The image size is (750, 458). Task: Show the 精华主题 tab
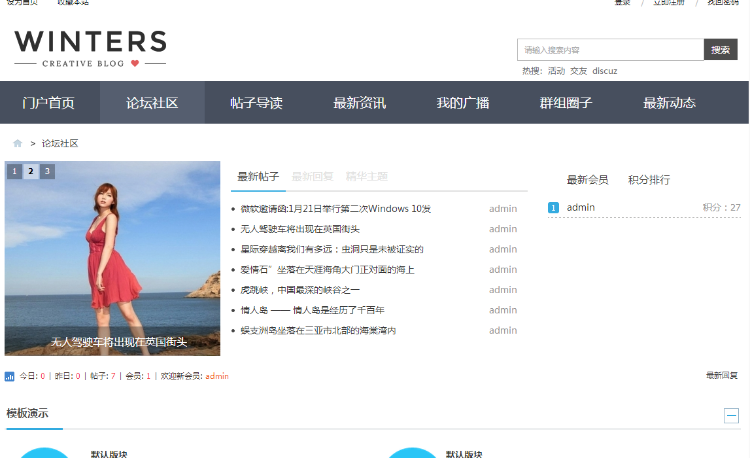pyautogui.click(x=366, y=177)
